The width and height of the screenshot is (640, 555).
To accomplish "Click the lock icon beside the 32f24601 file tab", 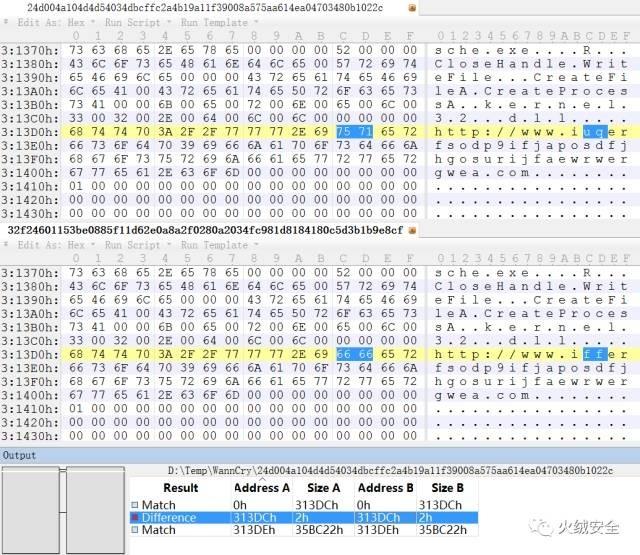I will click(412, 231).
